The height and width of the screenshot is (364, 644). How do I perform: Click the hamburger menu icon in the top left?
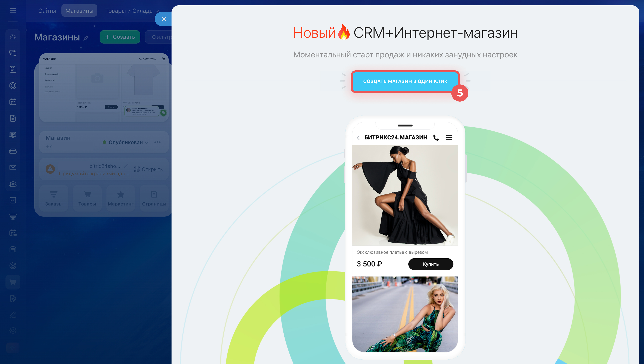coord(13,11)
